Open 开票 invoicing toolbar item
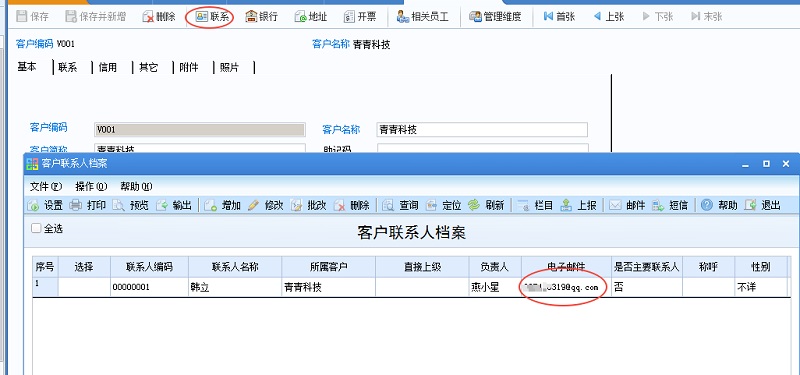Viewport: 800px width, 375px height. pyautogui.click(x=360, y=17)
